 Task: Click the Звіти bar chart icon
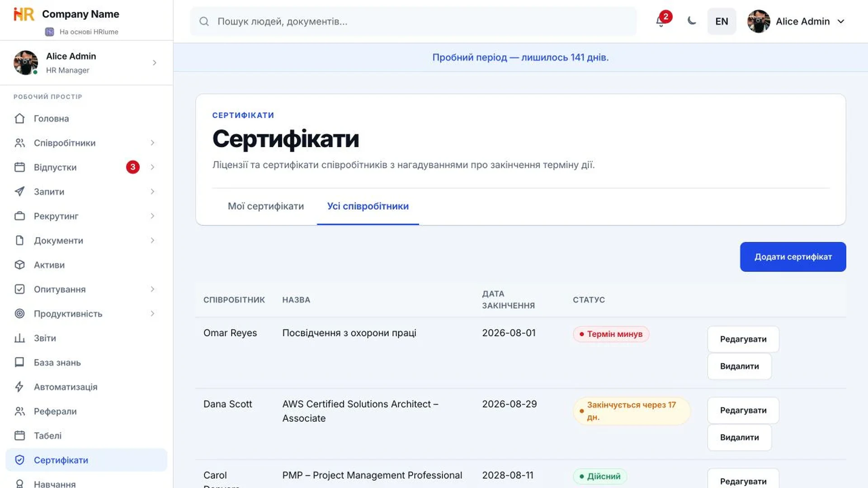[x=19, y=338]
